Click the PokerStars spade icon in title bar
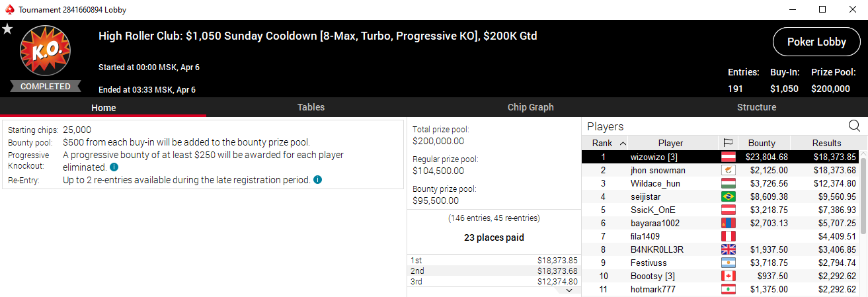The height and width of the screenshot is (297, 868). pyautogui.click(x=8, y=10)
